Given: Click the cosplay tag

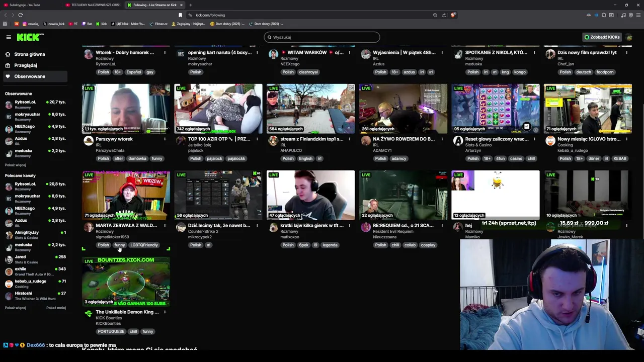Looking at the screenshot, I should [x=428, y=245].
